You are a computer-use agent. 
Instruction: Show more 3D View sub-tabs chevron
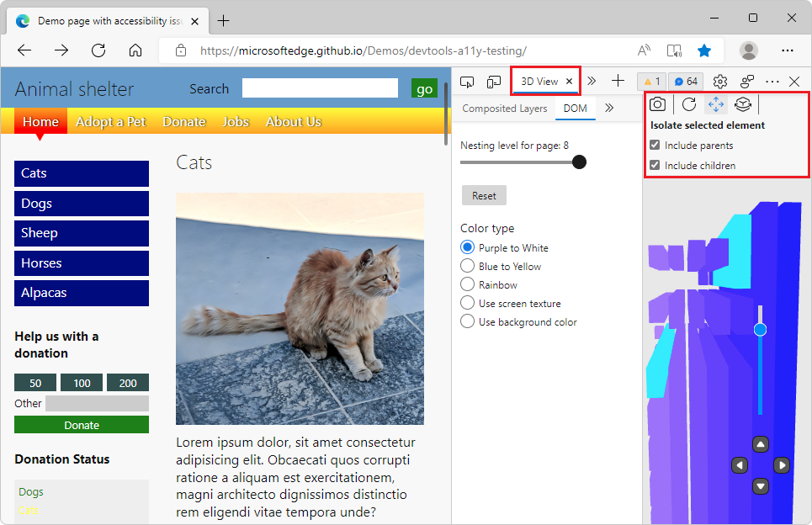click(x=609, y=108)
